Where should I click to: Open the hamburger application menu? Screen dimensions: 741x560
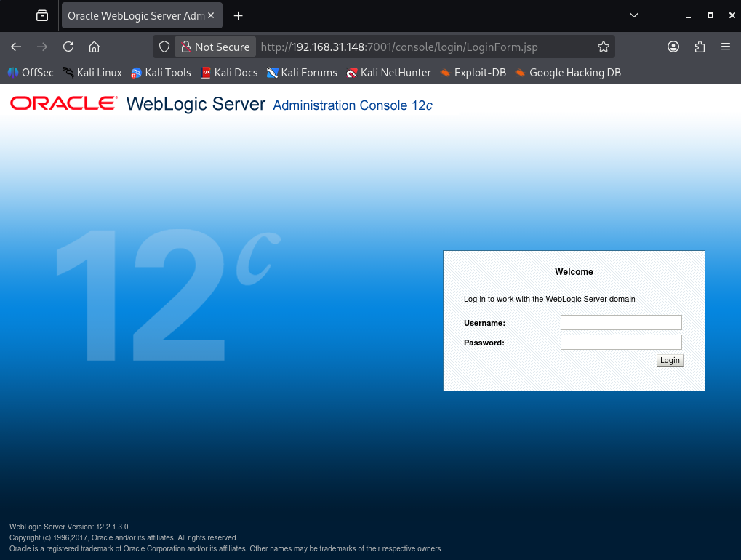coord(725,47)
